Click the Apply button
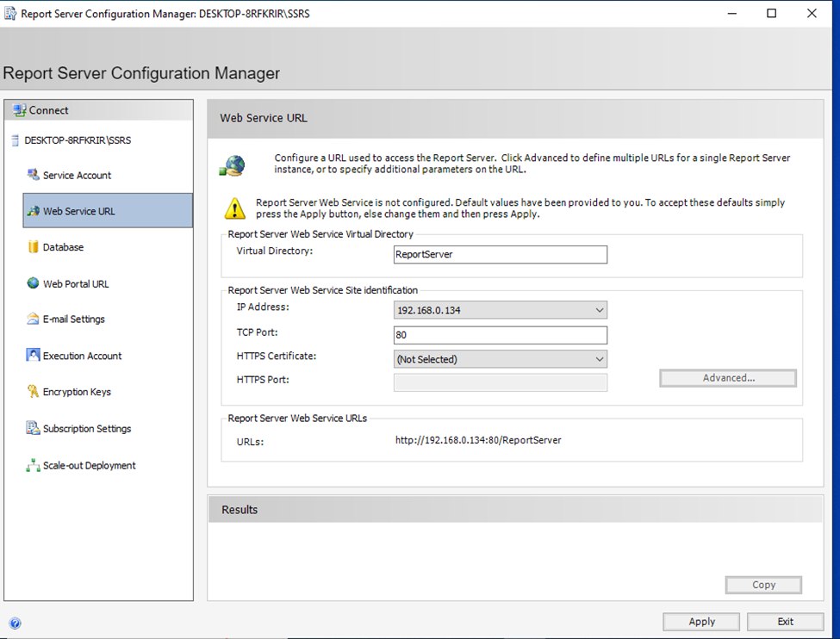 701,621
